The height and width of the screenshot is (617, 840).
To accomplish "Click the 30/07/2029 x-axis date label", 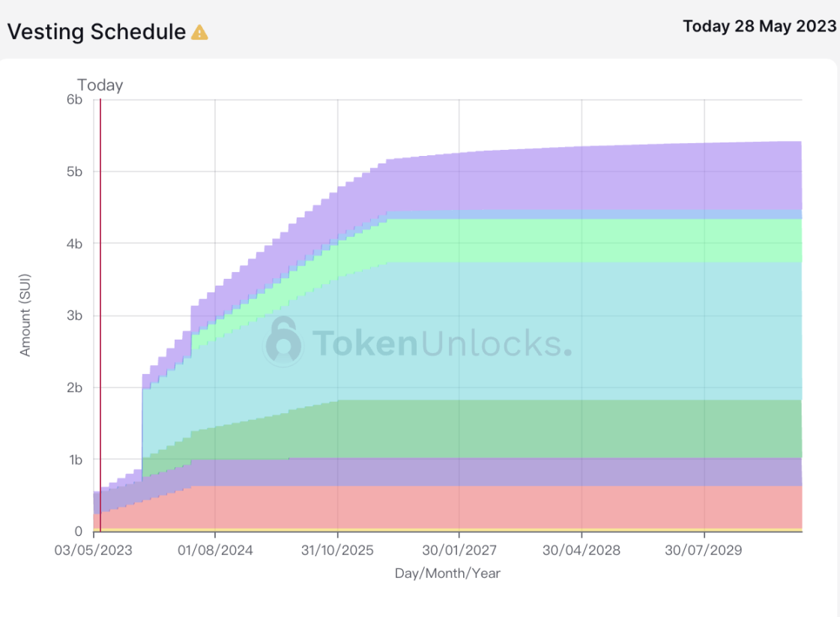I will (x=704, y=551).
